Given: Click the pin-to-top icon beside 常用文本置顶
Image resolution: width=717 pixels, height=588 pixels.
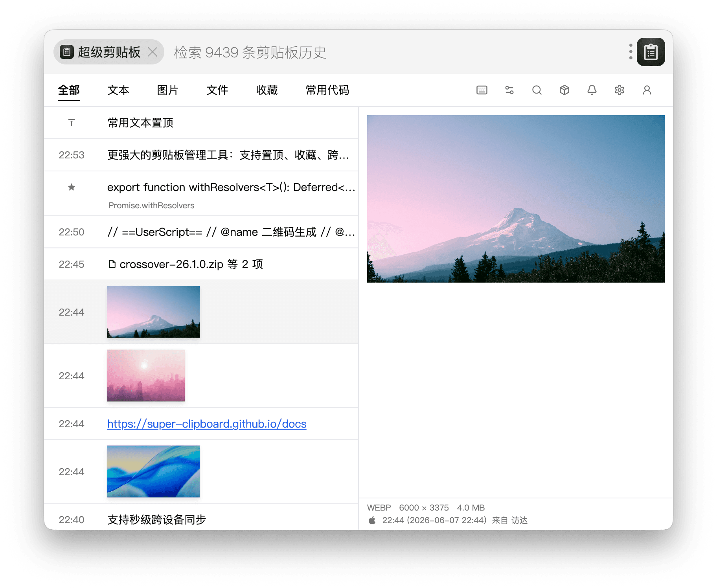Looking at the screenshot, I should coord(71,123).
